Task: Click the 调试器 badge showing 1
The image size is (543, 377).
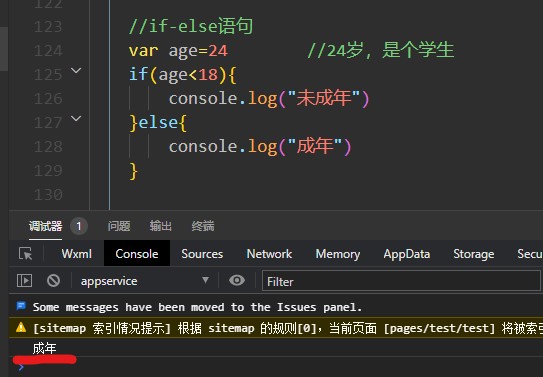Action: [79, 226]
